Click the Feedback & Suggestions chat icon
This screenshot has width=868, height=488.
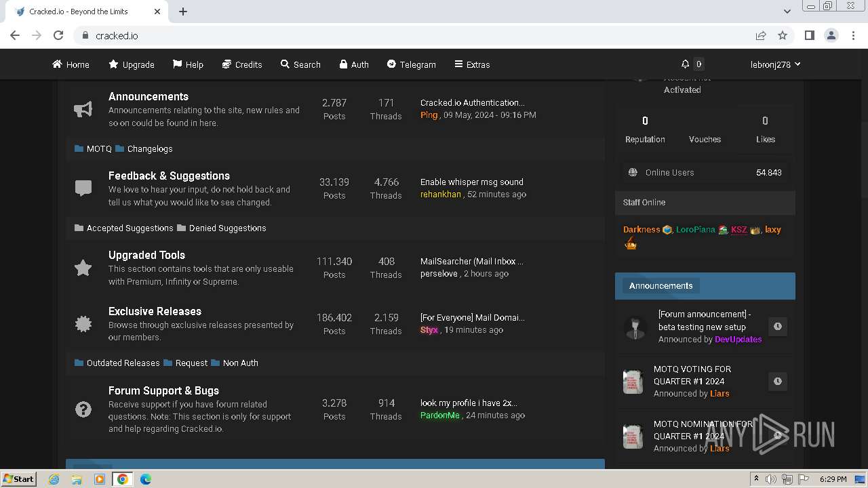click(x=83, y=188)
